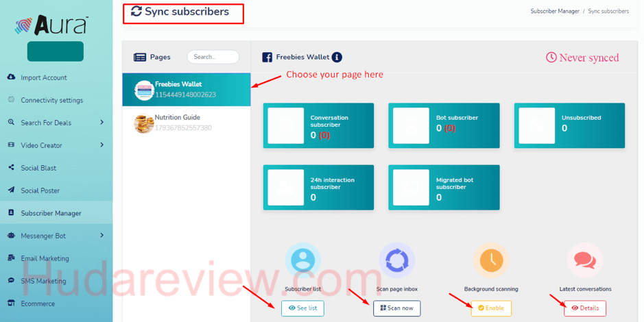Click the See list button
Screen dimensions: 644x322
point(302,308)
